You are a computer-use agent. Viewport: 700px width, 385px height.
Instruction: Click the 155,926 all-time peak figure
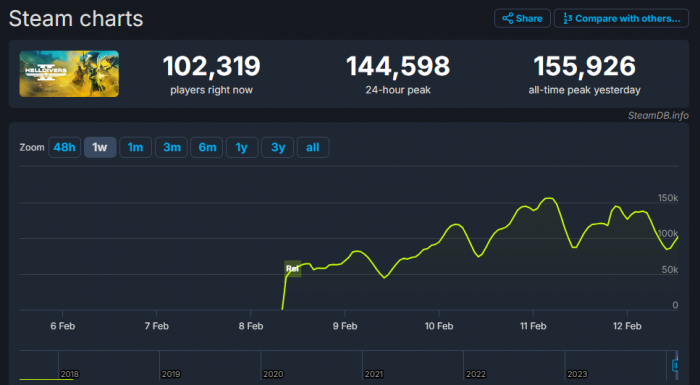coord(584,66)
